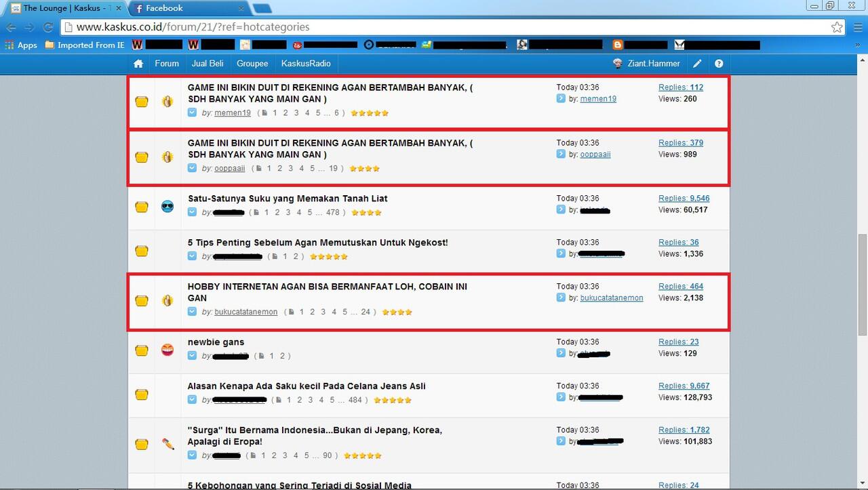Open Replies: 379 link
This screenshot has height=490, width=868.
coord(681,143)
